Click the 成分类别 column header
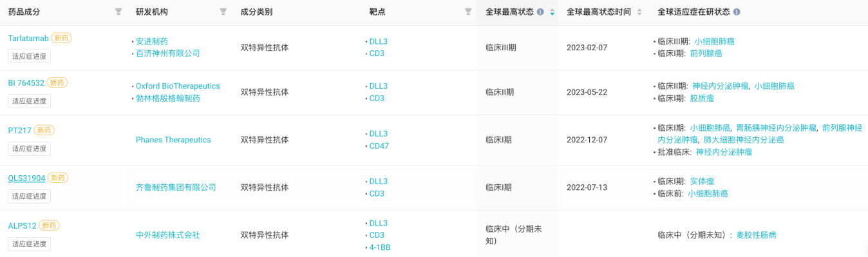 (x=256, y=12)
